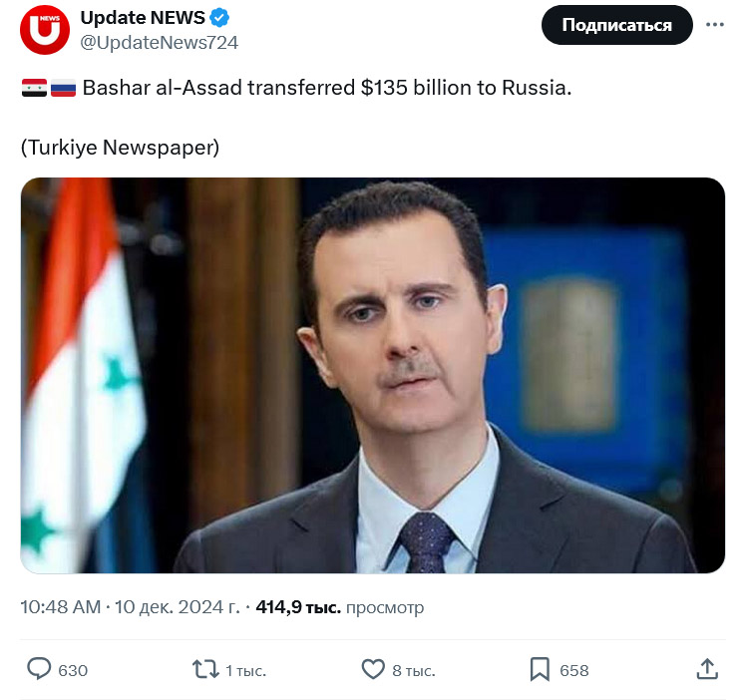Click the 8 тыс. likes count
746x700 pixels.
point(413,670)
